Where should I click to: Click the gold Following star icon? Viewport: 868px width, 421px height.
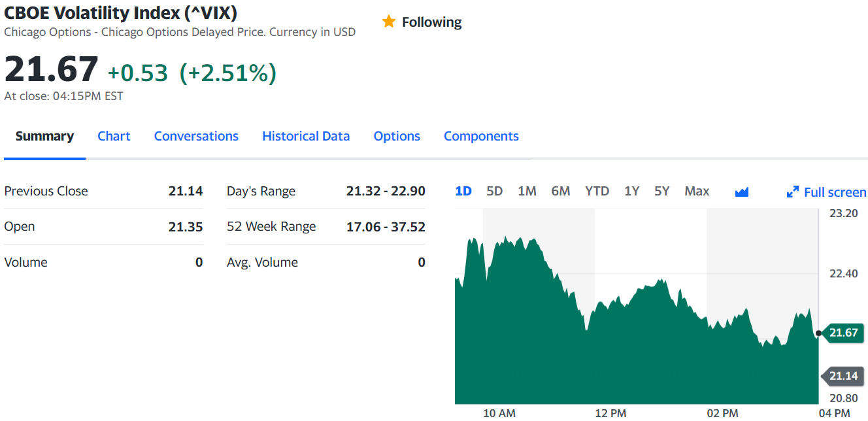tap(389, 22)
